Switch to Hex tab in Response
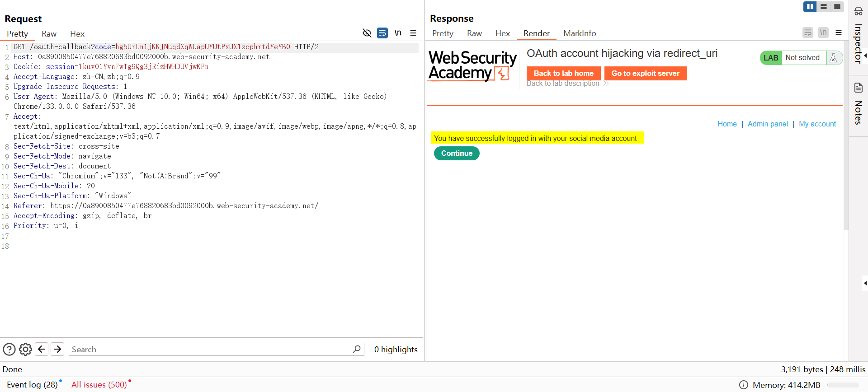The height and width of the screenshot is (392, 868). 502,33
